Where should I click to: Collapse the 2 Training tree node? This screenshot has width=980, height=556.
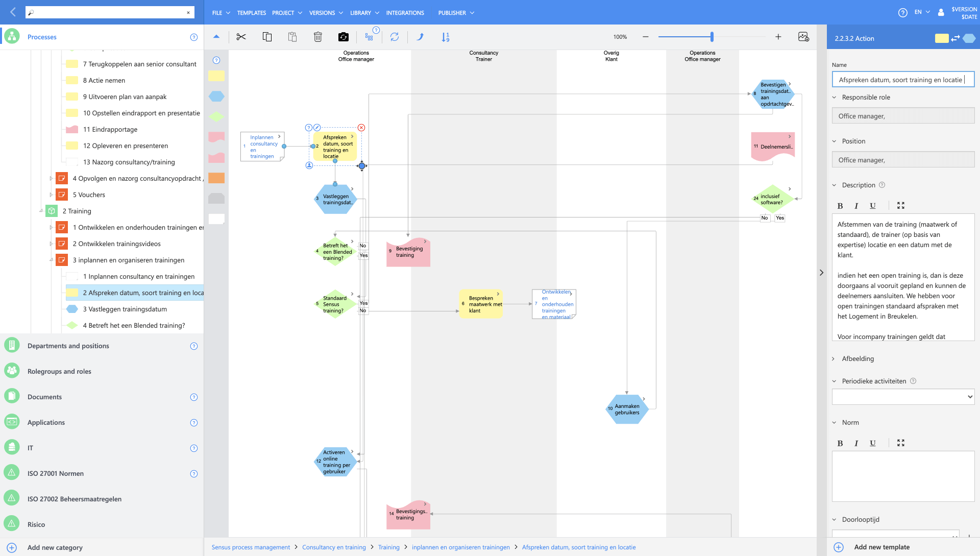click(41, 211)
